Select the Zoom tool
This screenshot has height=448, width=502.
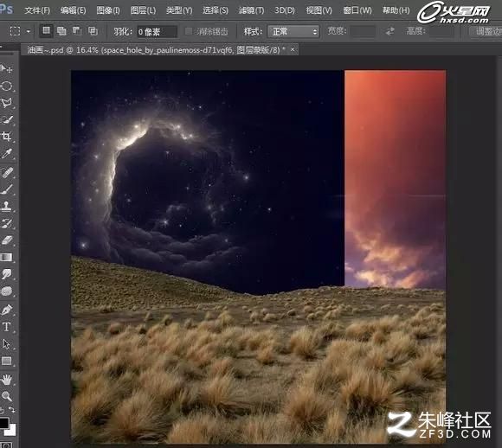point(6,396)
